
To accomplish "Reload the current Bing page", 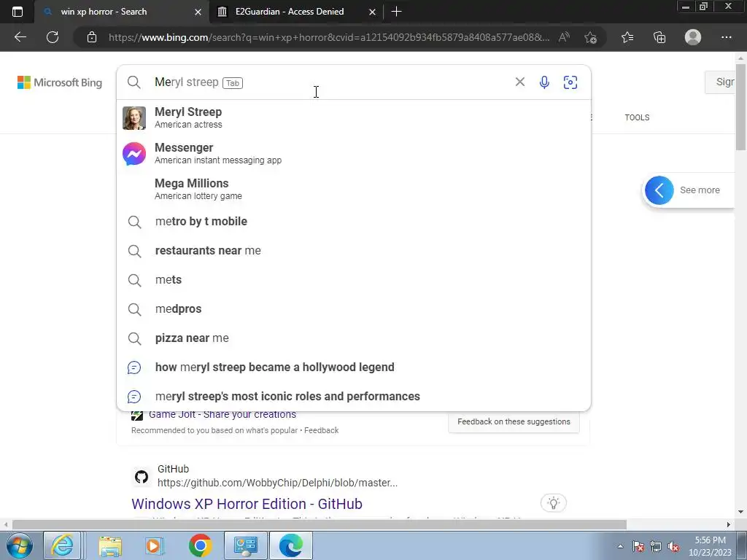I will [53, 37].
